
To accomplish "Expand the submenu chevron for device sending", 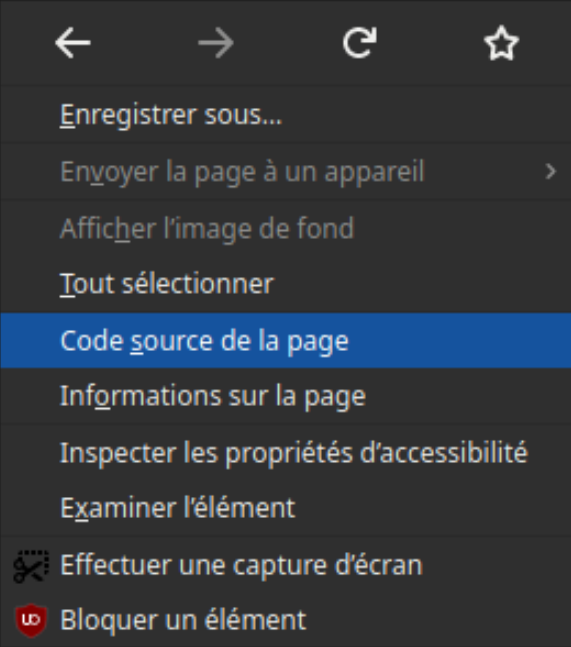I will tap(550, 171).
